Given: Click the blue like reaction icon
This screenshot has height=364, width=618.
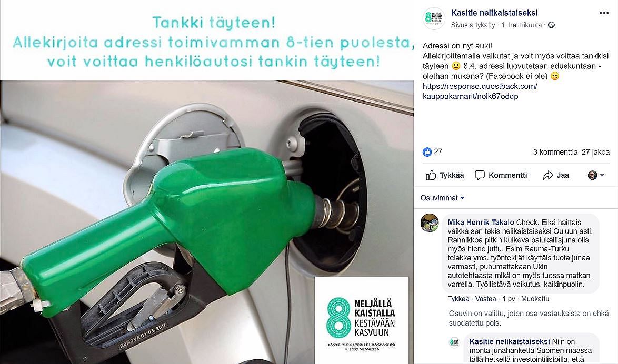Looking at the screenshot, I should [427, 151].
